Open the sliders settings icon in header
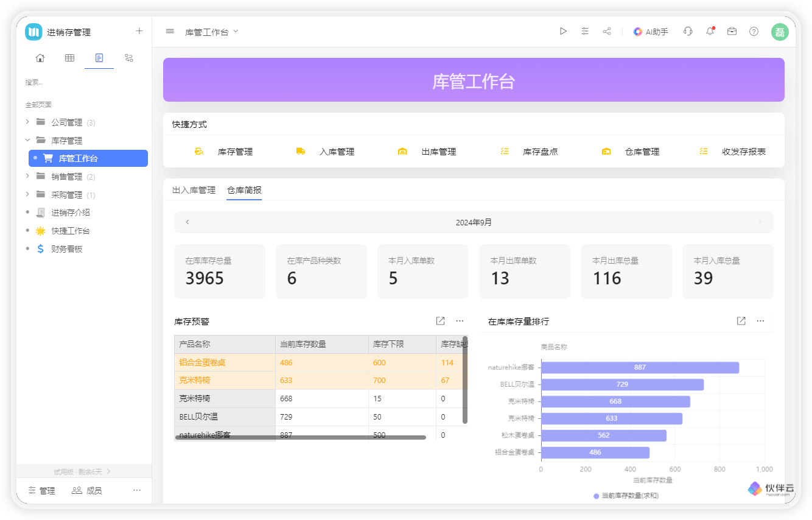This screenshot has height=520, width=812. click(x=585, y=31)
